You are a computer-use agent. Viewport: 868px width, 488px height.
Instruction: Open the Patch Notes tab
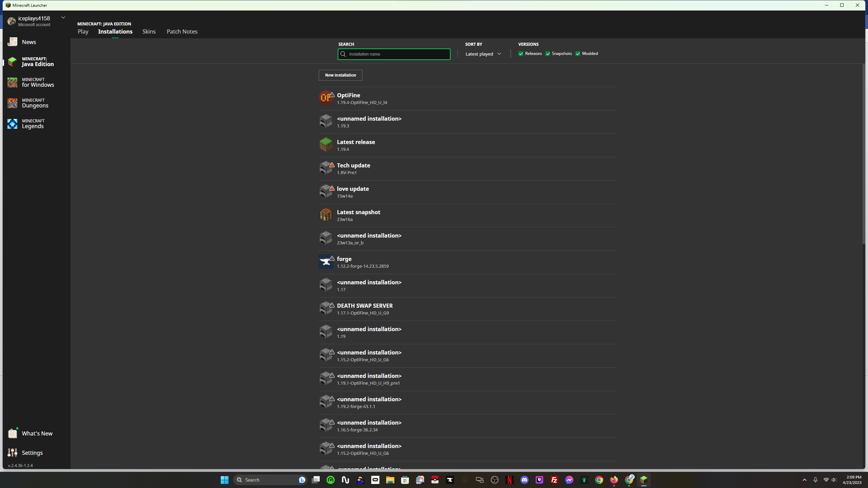point(182,32)
